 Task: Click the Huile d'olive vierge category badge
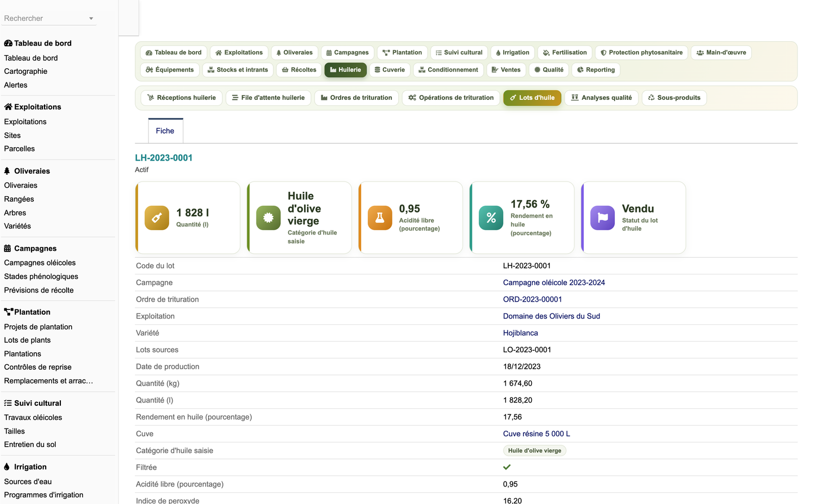535,450
